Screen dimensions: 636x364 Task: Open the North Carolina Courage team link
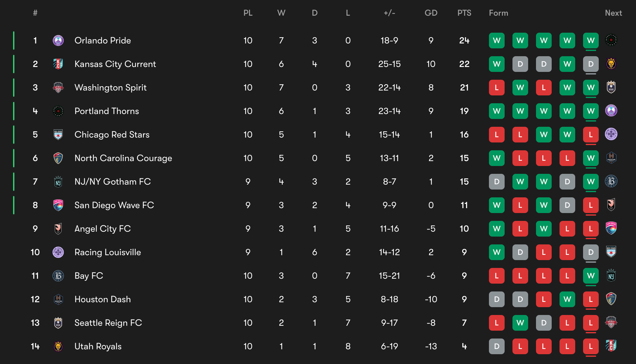123,158
